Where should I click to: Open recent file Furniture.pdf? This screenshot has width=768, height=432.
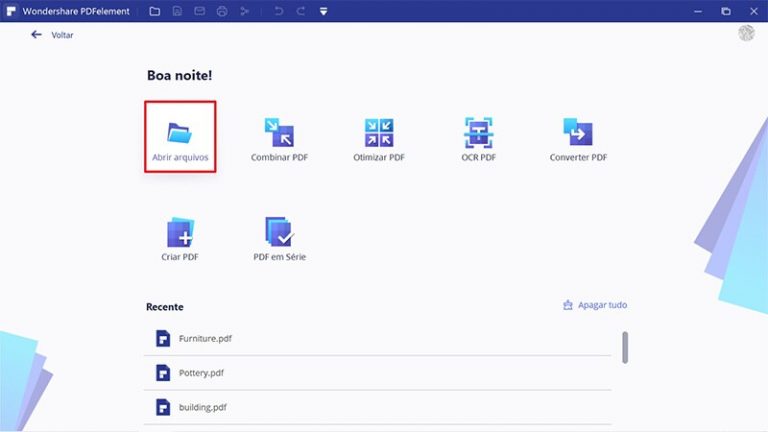378,338
